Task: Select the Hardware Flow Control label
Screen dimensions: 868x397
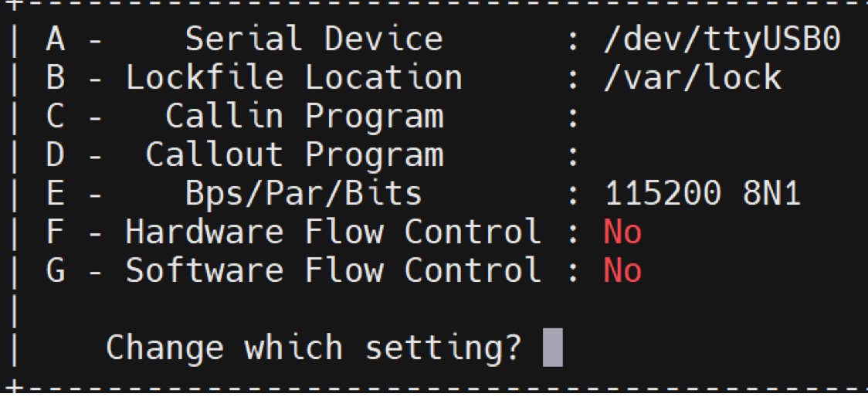Action: (333, 232)
